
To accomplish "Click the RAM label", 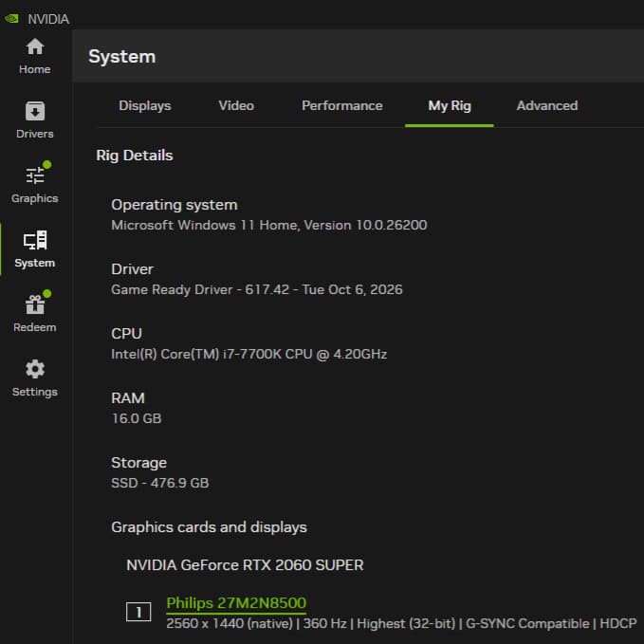I will (x=128, y=398).
